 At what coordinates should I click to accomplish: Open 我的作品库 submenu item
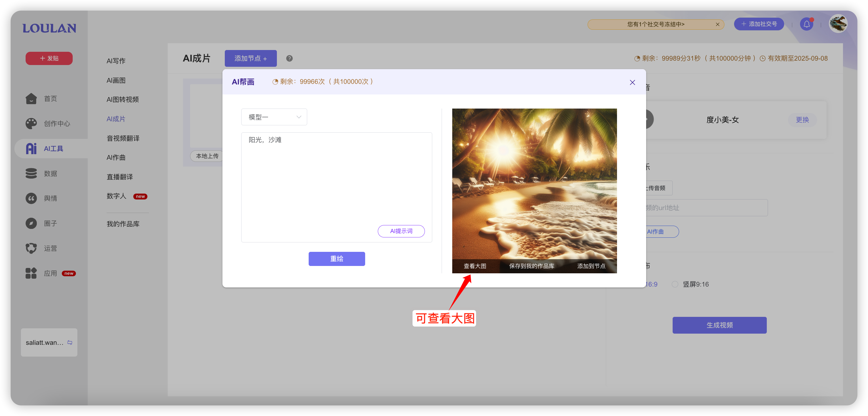(123, 224)
